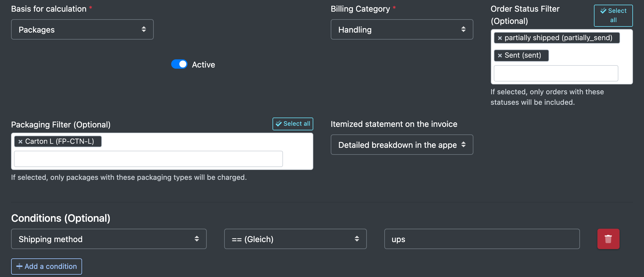Select all packaging types
The width and height of the screenshot is (644, 277).
point(293,124)
